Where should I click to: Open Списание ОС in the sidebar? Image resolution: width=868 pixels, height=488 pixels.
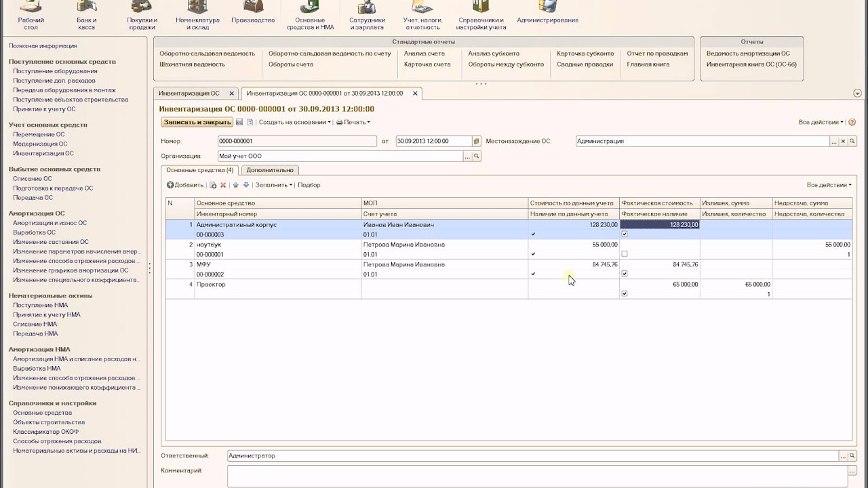33,179
